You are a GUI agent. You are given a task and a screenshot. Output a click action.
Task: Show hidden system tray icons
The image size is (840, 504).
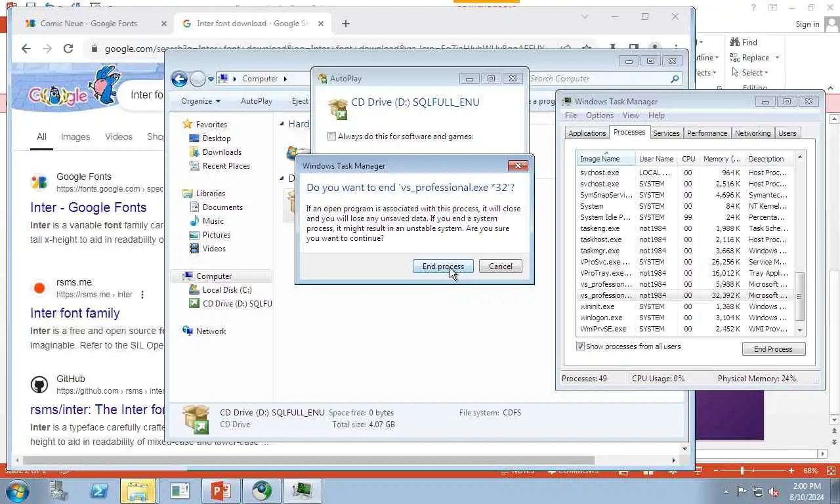(726, 492)
